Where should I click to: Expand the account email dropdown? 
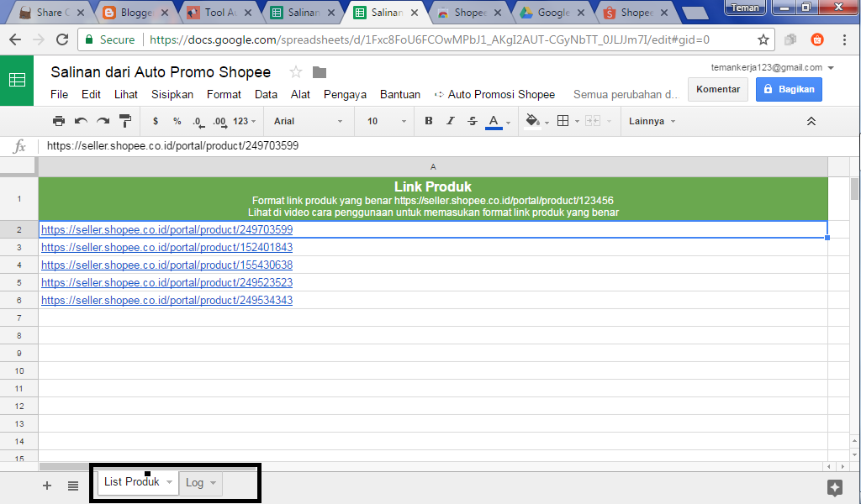[x=831, y=68]
